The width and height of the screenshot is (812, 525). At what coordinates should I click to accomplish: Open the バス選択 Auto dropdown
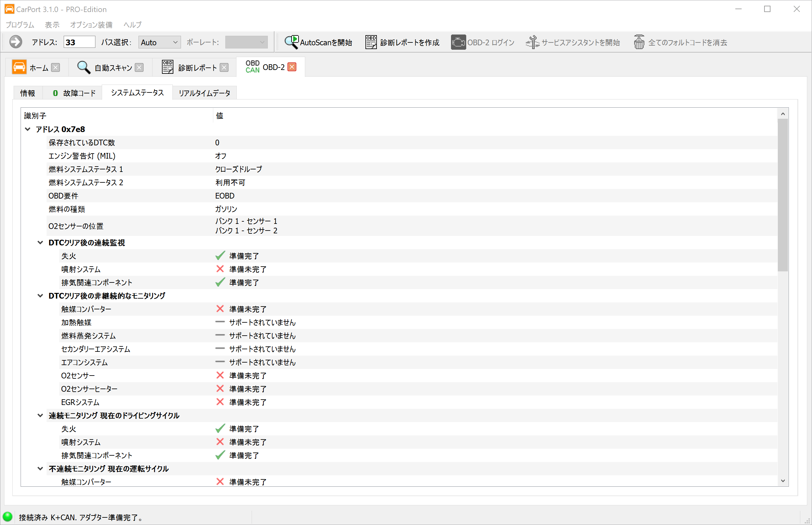159,42
